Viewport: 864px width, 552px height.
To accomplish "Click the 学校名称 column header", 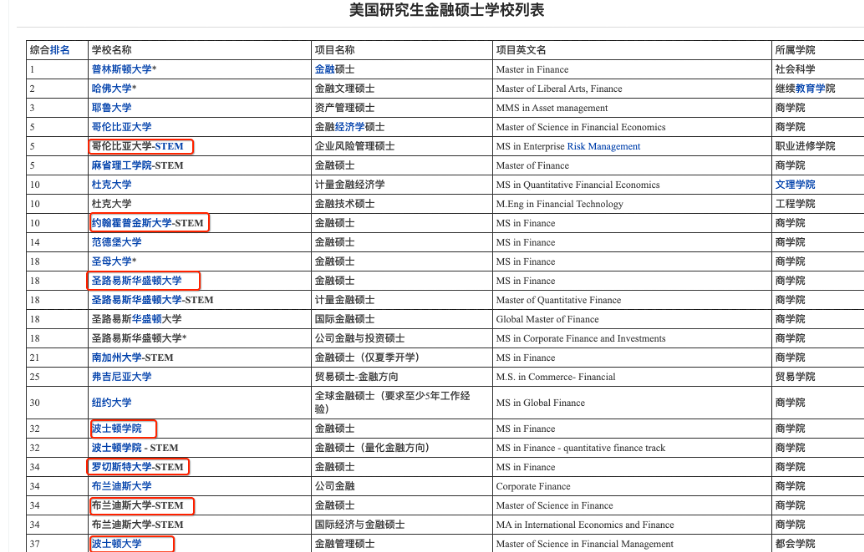I will coord(112,50).
